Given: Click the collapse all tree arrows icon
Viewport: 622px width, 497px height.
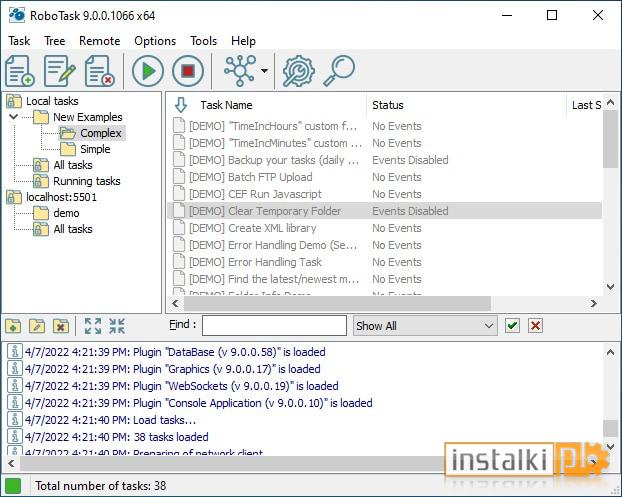Looking at the screenshot, I should (x=117, y=326).
